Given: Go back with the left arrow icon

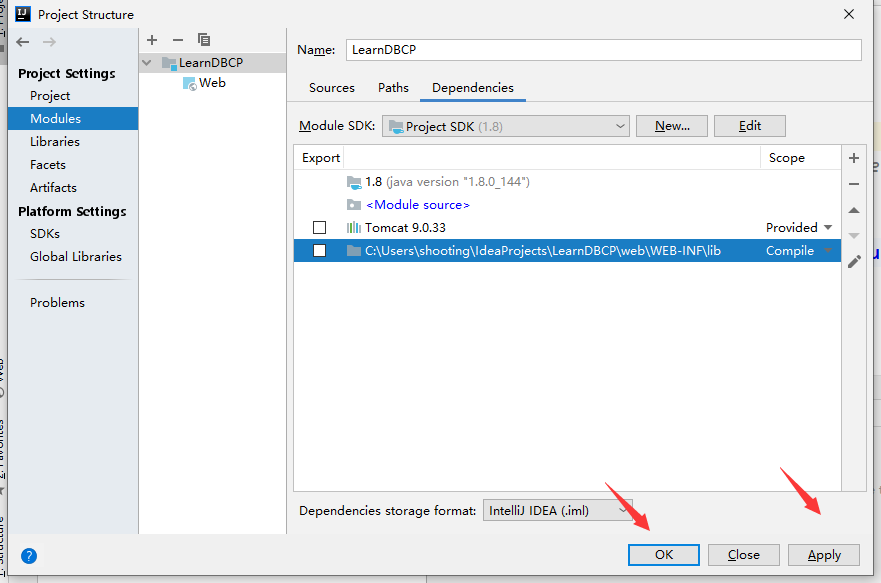Looking at the screenshot, I should [x=23, y=42].
